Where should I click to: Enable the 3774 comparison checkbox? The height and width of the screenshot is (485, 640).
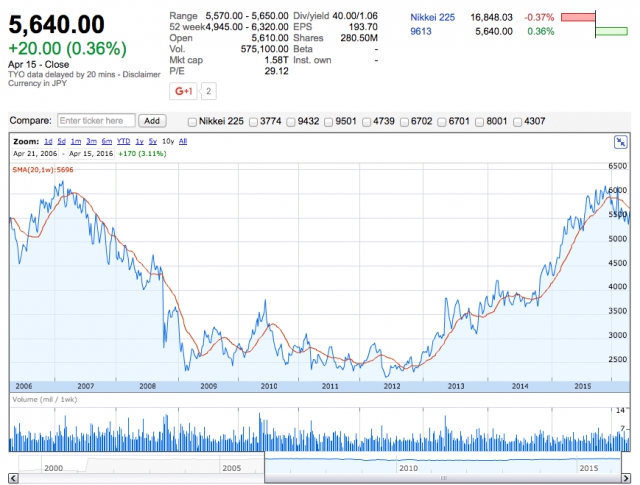pyautogui.click(x=253, y=122)
